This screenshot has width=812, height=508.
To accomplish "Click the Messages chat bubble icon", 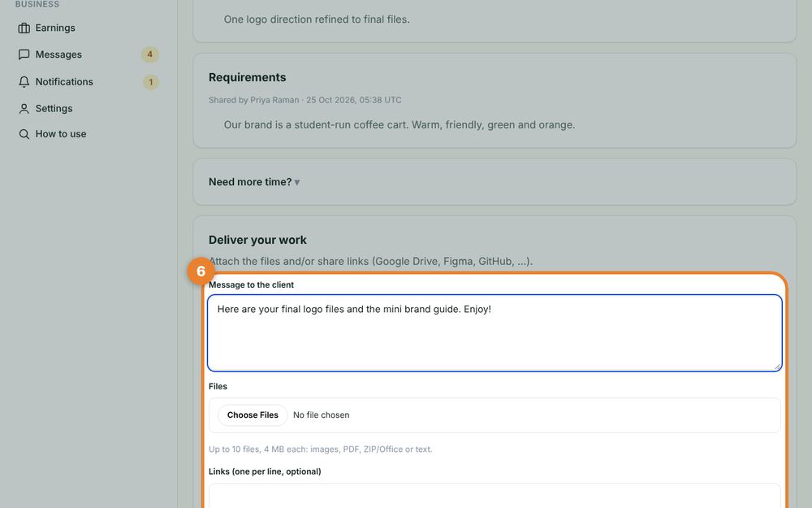I will 24,54.
